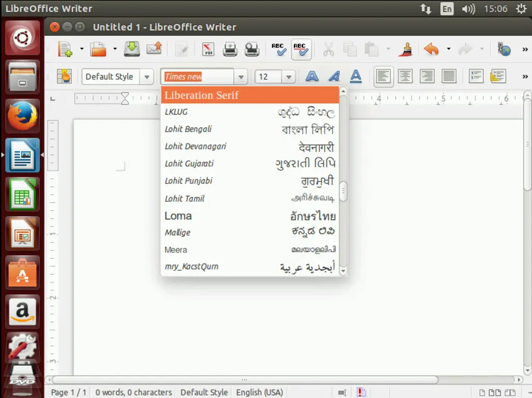Expand the Open document dropdown arrow
Screen dimensions: 532x398
pos(115,49)
